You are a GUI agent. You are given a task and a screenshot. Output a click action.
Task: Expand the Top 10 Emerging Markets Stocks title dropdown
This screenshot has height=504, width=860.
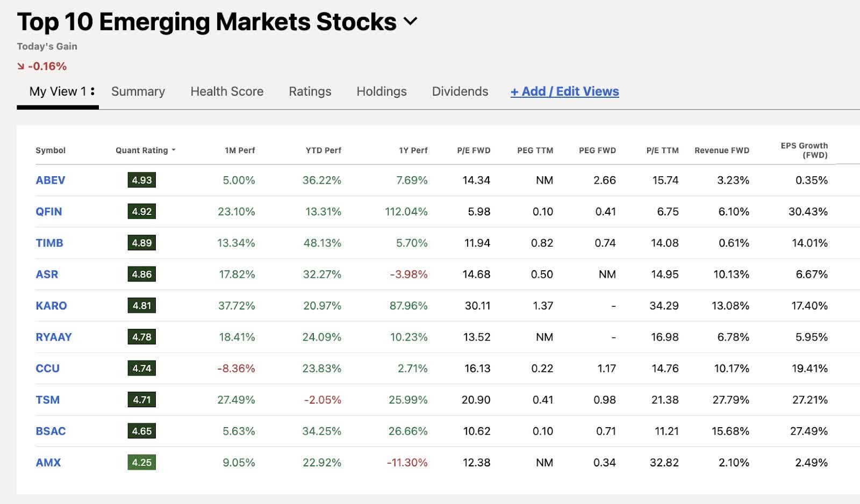pyautogui.click(x=411, y=22)
